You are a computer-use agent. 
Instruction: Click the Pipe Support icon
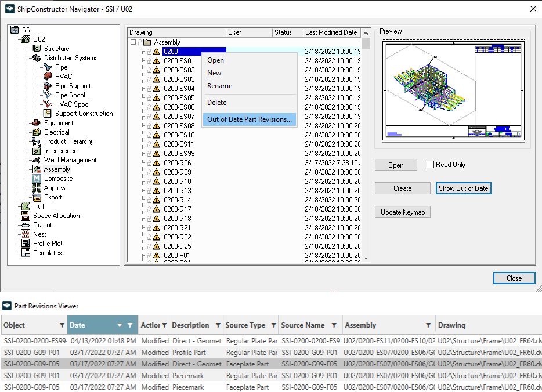[48, 86]
